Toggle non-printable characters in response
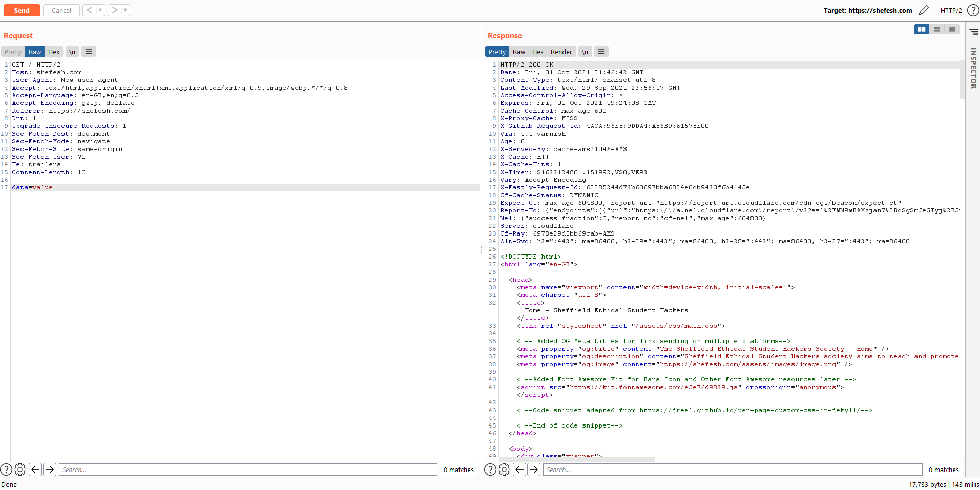The image size is (980, 490). [x=585, y=52]
